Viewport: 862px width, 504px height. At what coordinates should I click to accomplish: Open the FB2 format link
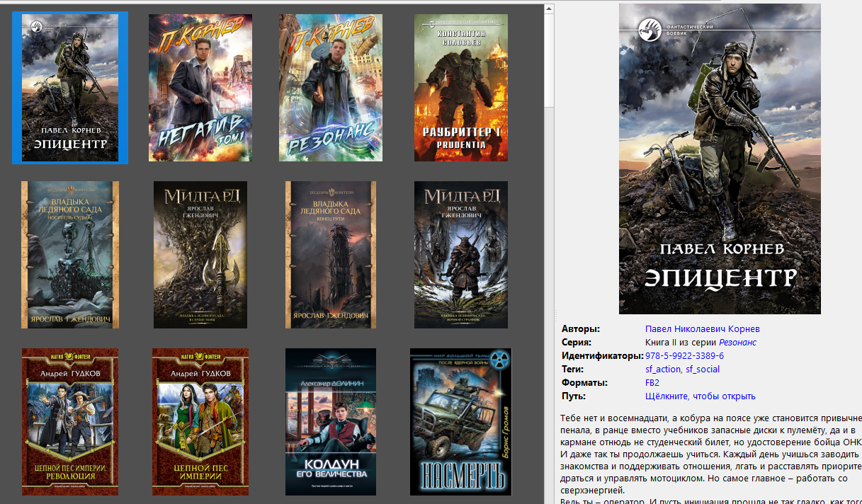[x=652, y=383]
